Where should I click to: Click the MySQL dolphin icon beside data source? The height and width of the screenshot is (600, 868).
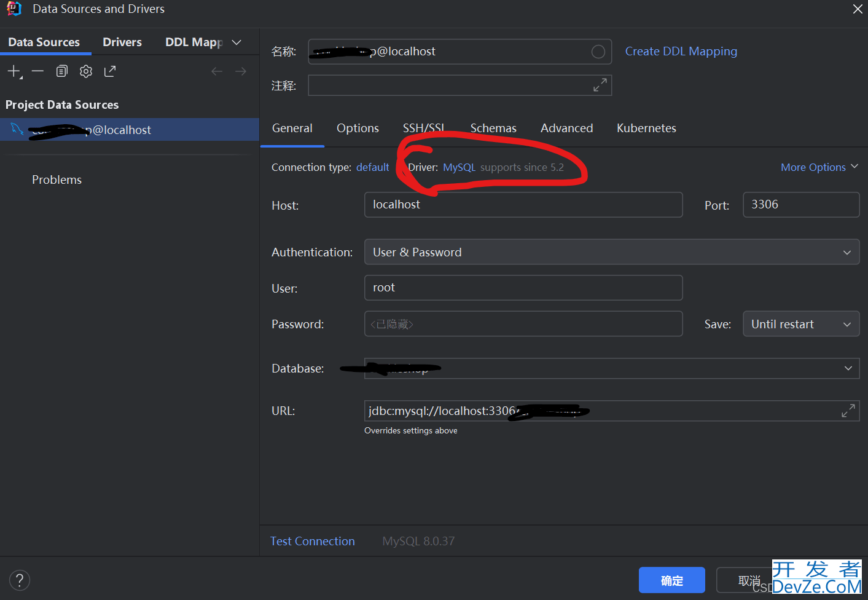pos(17,129)
